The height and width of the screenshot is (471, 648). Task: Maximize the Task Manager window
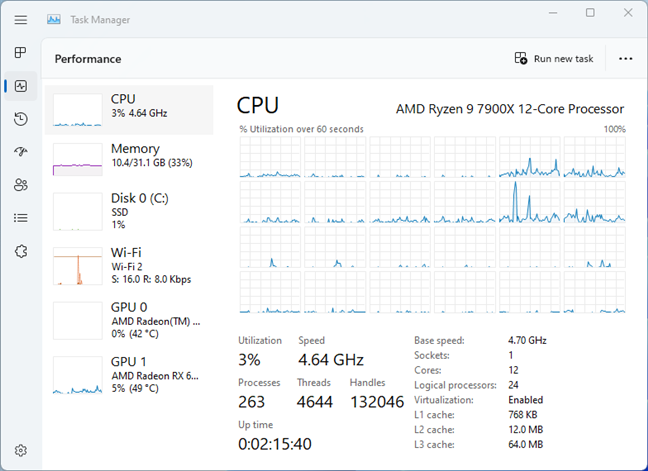tap(591, 13)
